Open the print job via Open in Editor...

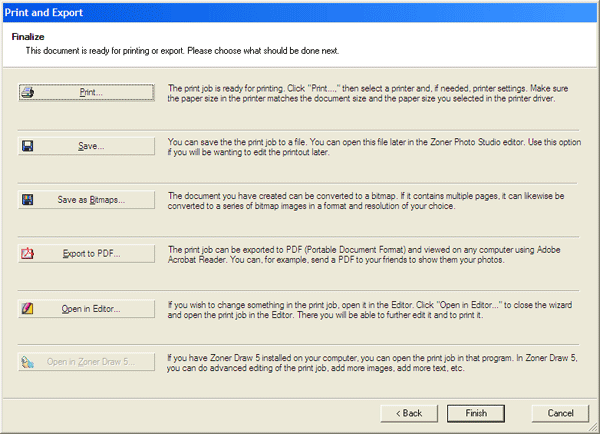[87, 308]
